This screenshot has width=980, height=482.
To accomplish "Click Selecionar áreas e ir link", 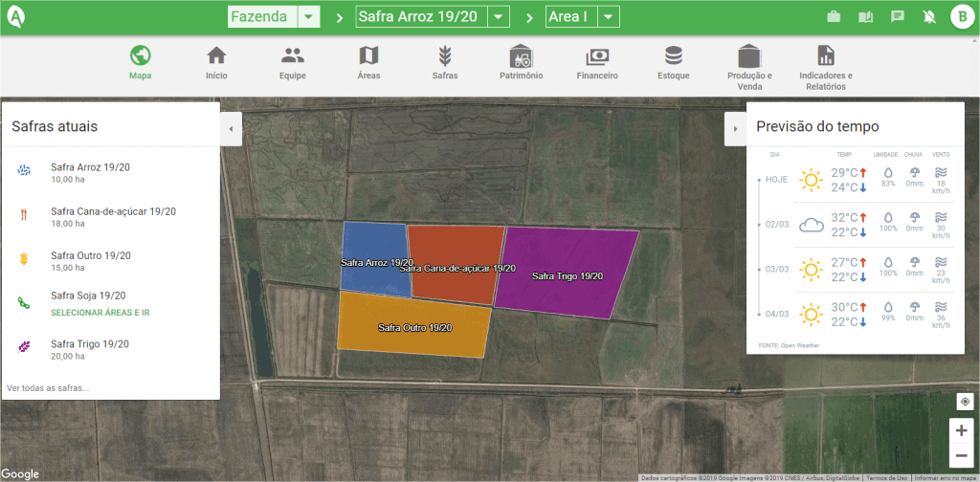I will pos(100,313).
